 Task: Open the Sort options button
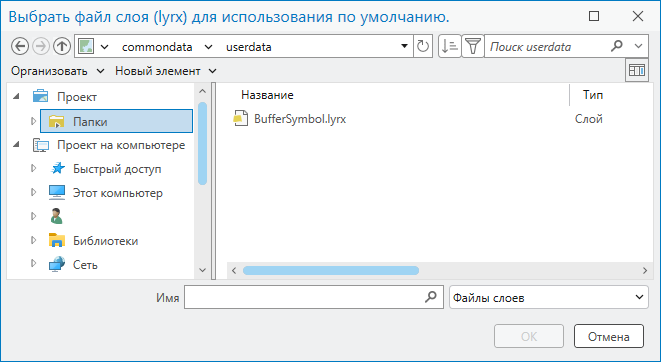click(x=449, y=46)
